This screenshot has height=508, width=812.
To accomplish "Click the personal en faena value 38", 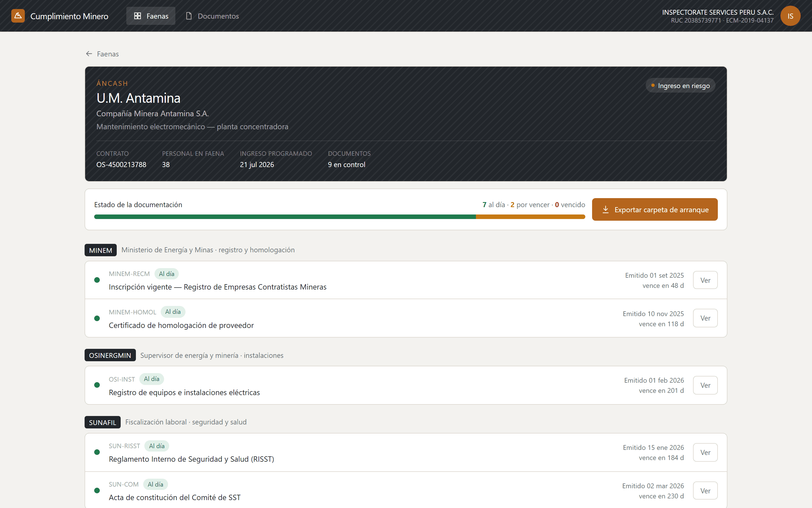I will point(166,165).
